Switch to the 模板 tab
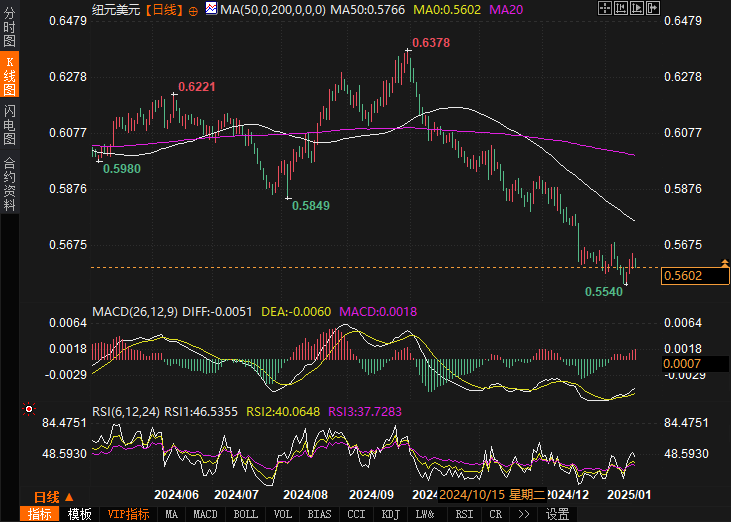This screenshot has width=731, height=522. [80, 514]
